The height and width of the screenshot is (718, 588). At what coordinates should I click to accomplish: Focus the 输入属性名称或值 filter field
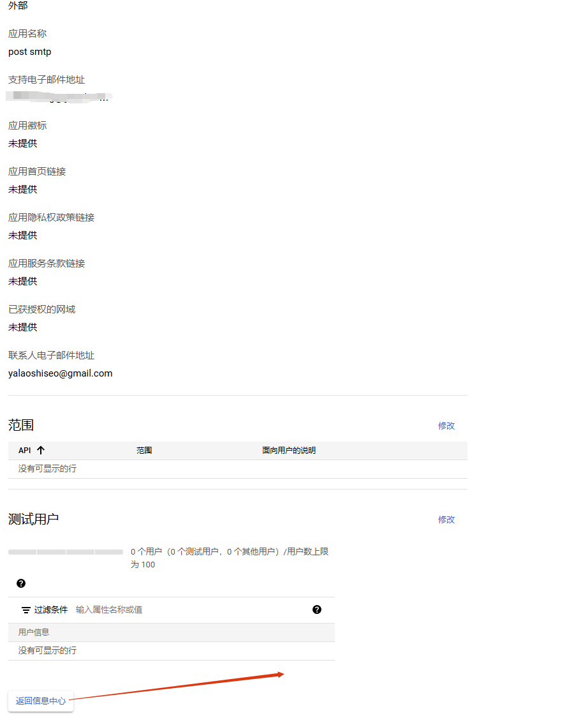[109, 610]
